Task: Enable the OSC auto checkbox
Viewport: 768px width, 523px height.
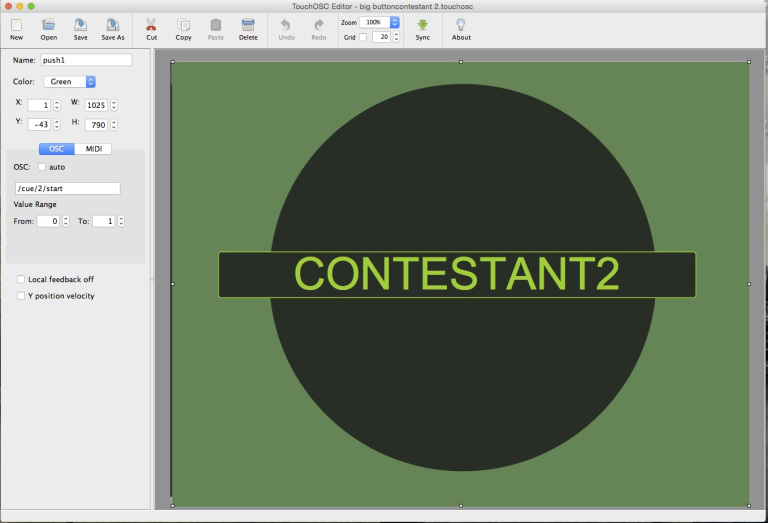Action: [x=42, y=167]
